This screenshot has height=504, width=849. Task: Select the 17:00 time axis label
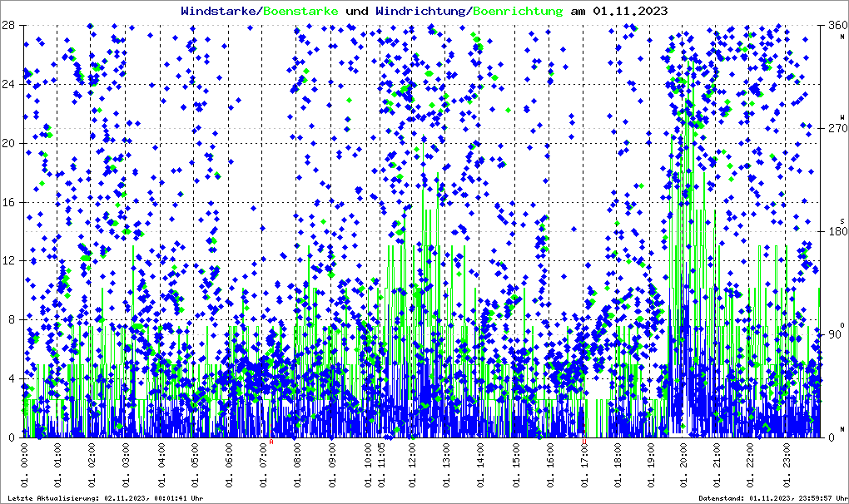584,465
